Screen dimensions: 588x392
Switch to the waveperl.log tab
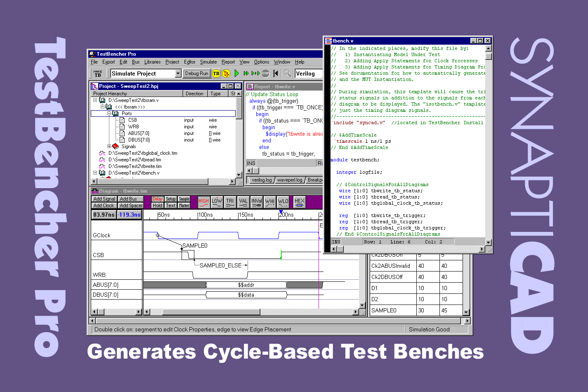tap(290, 180)
